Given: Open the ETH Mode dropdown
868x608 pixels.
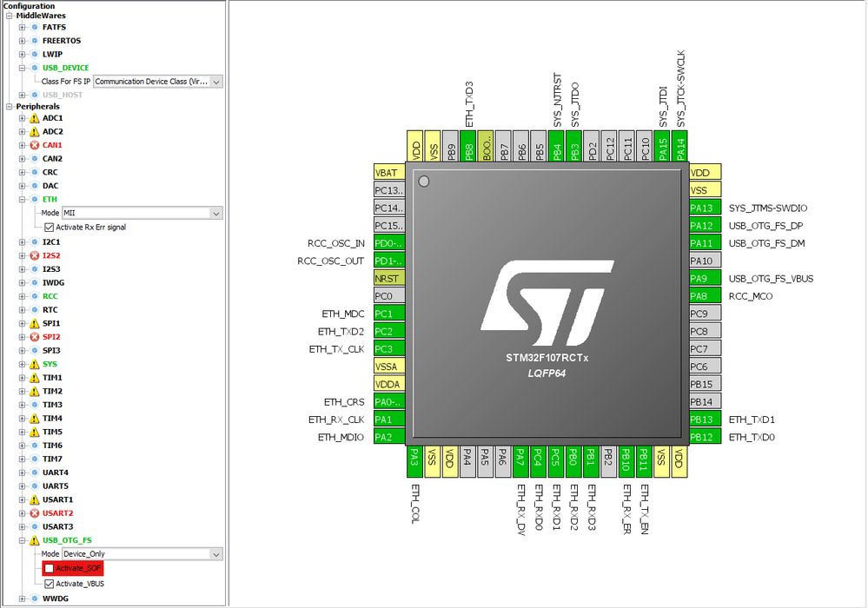Looking at the screenshot, I should [142, 213].
